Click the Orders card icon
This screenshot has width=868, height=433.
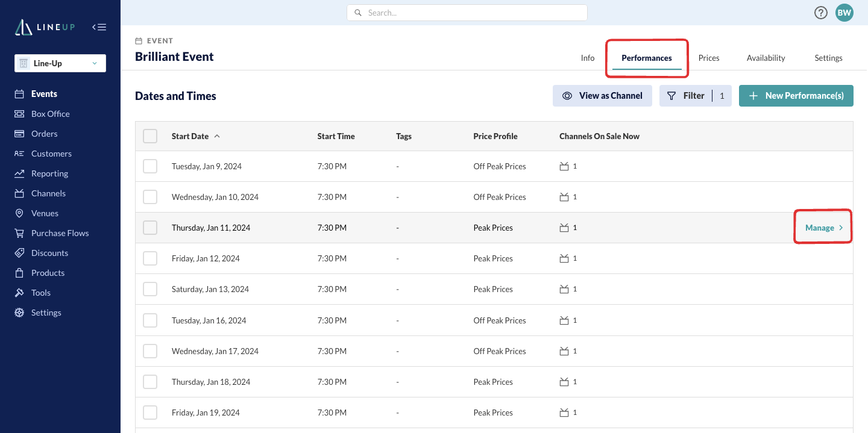19,134
